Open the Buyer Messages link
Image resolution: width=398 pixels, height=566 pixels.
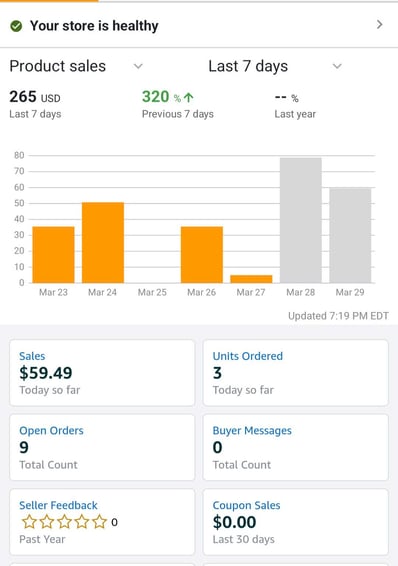point(252,431)
